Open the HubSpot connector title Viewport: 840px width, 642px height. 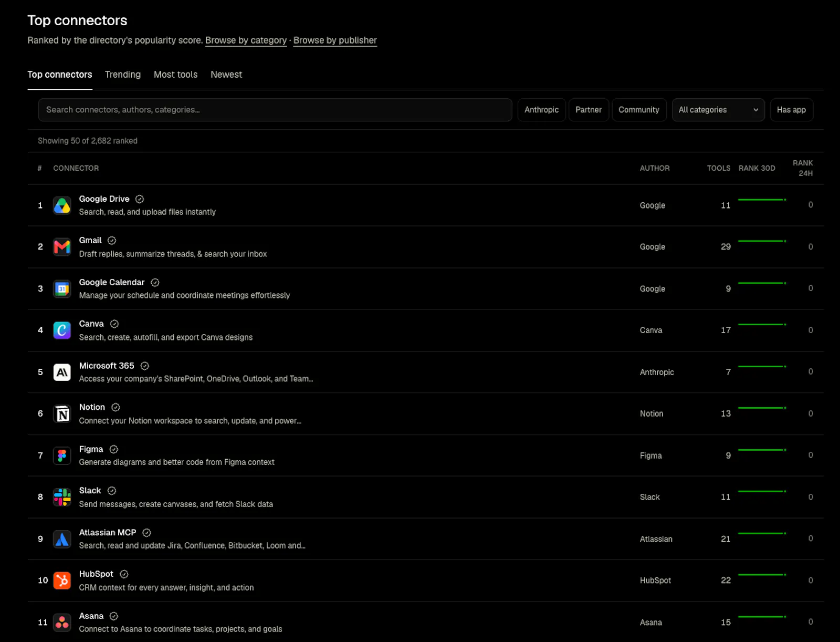pyautogui.click(x=96, y=574)
